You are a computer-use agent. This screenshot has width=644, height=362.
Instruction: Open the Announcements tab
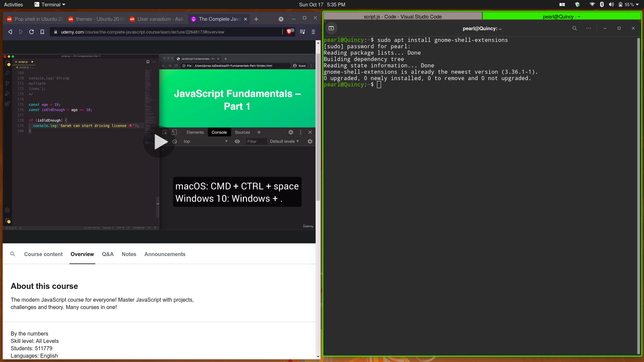tap(165, 254)
